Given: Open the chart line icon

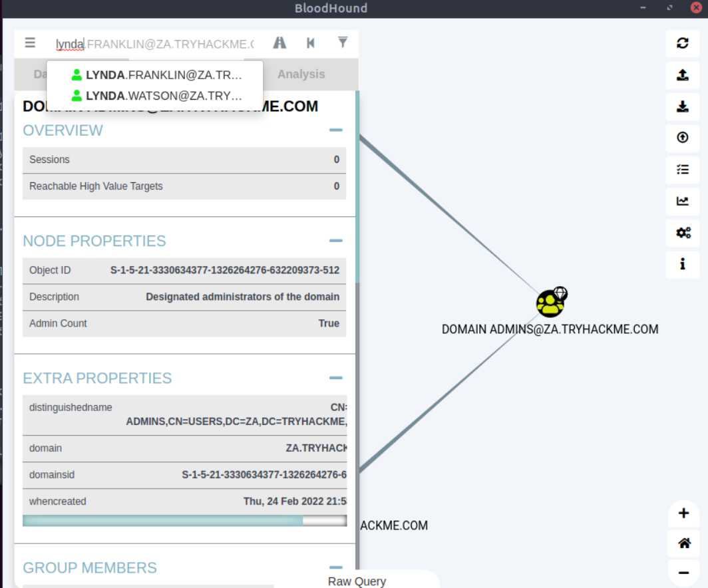Looking at the screenshot, I should [682, 201].
